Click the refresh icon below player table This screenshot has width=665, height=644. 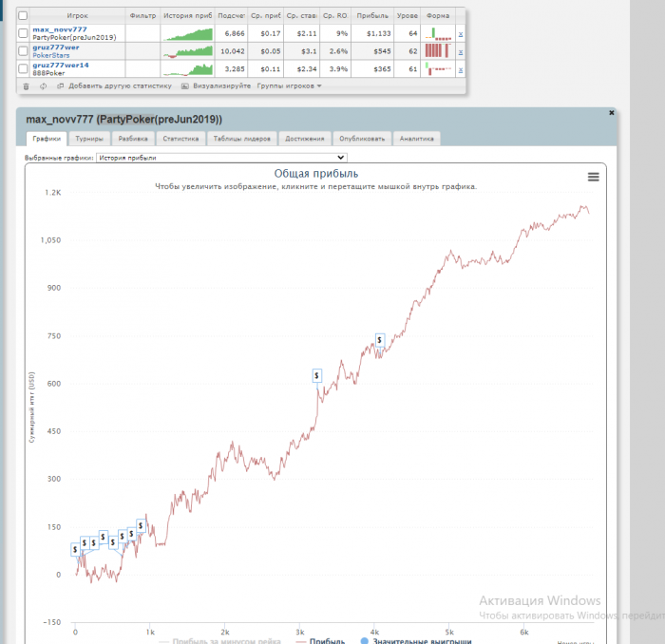click(x=43, y=86)
